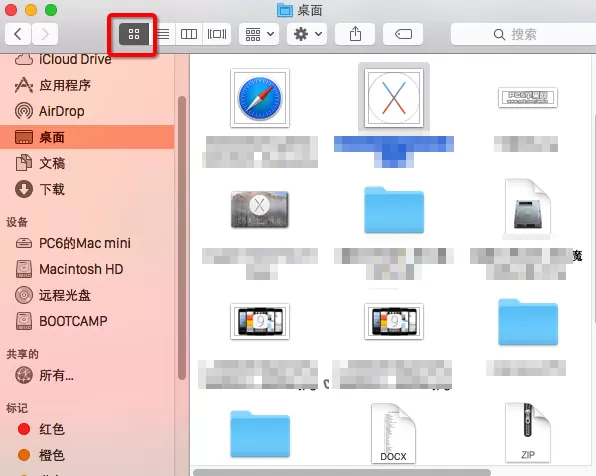This screenshot has width=596, height=476.
Task: Click the 远程光盘 disc icon
Action: [24, 295]
